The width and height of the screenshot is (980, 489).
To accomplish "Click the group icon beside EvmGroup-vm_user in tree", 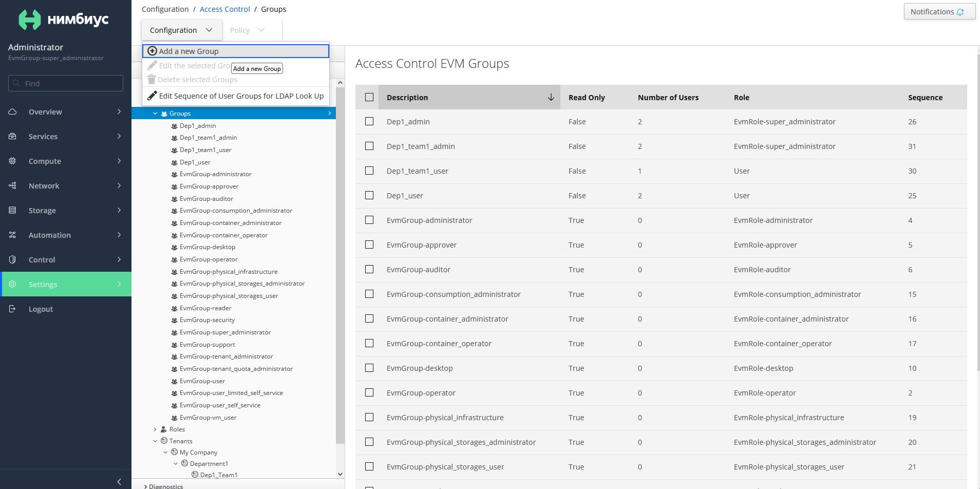I will tap(174, 418).
